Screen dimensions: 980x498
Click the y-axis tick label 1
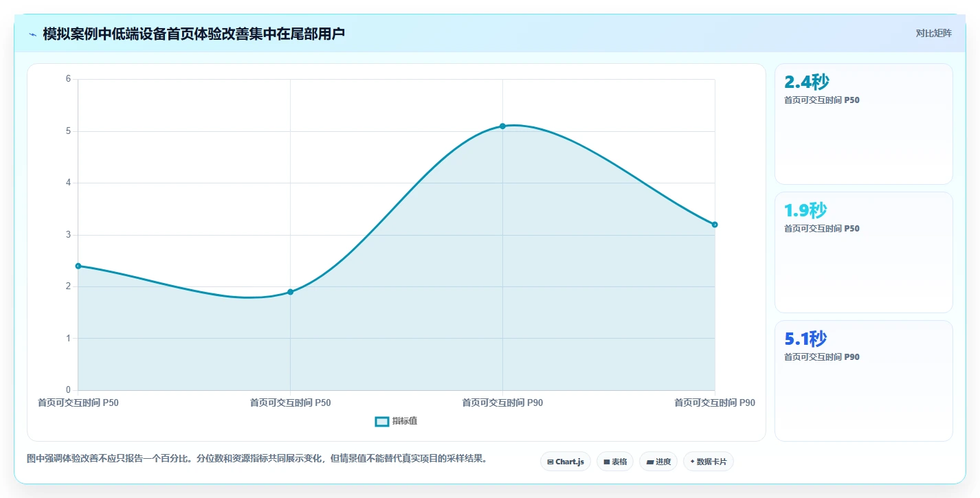(x=69, y=338)
